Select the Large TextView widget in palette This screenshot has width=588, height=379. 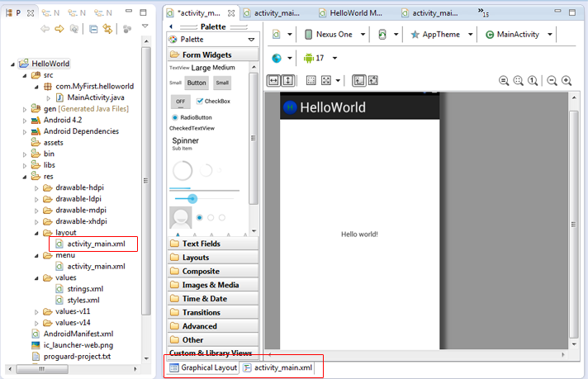click(x=200, y=68)
